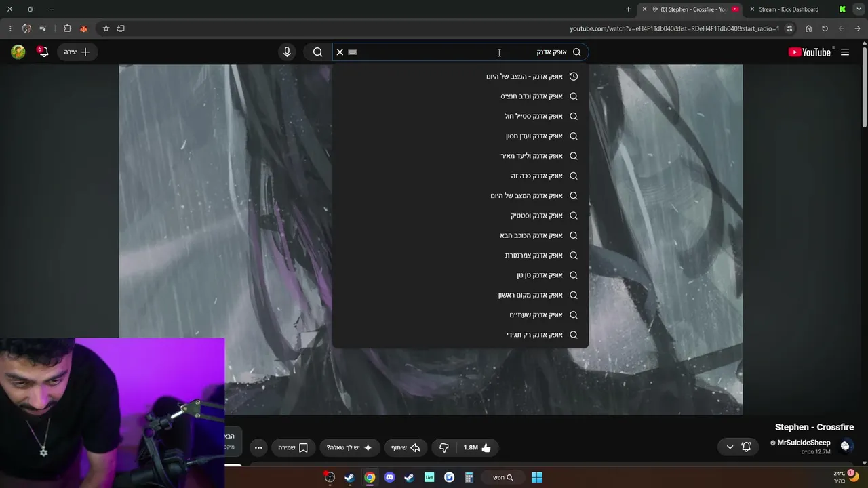Open a new browser tab
Screen dimensions: 868x488
click(628, 9)
